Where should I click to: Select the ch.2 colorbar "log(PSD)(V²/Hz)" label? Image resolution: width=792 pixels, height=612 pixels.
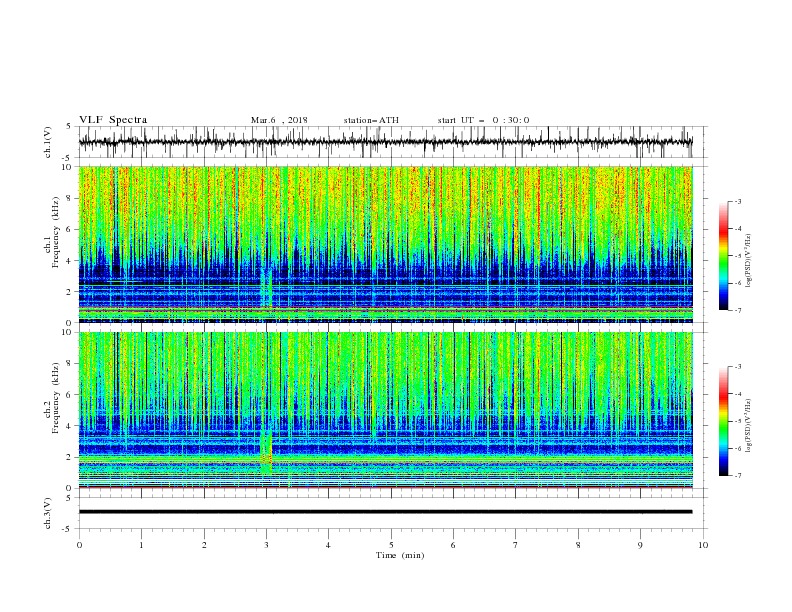click(748, 426)
